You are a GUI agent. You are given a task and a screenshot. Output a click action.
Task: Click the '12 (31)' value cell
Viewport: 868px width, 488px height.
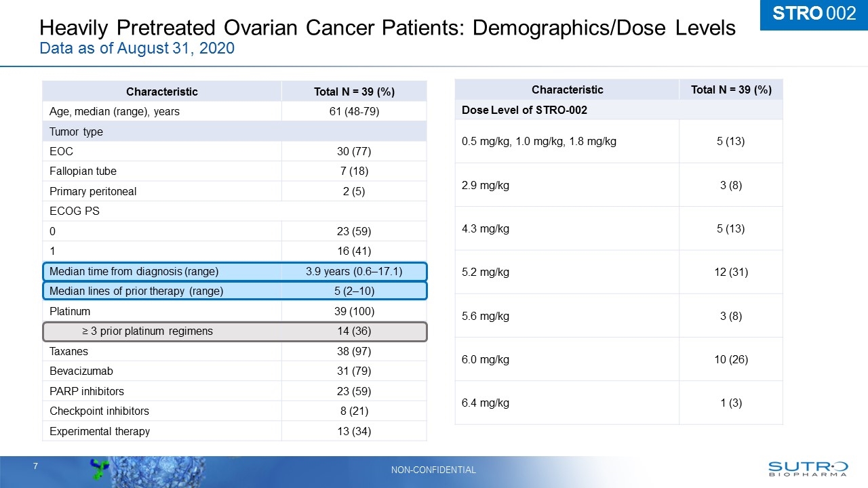pos(730,272)
